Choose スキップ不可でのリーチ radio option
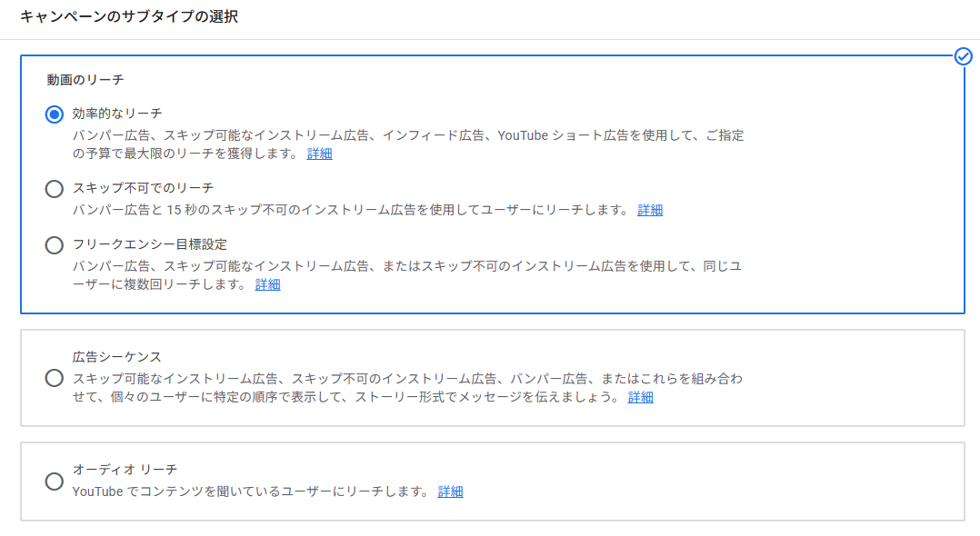The height and width of the screenshot is (536, 980). pos(55,189)
